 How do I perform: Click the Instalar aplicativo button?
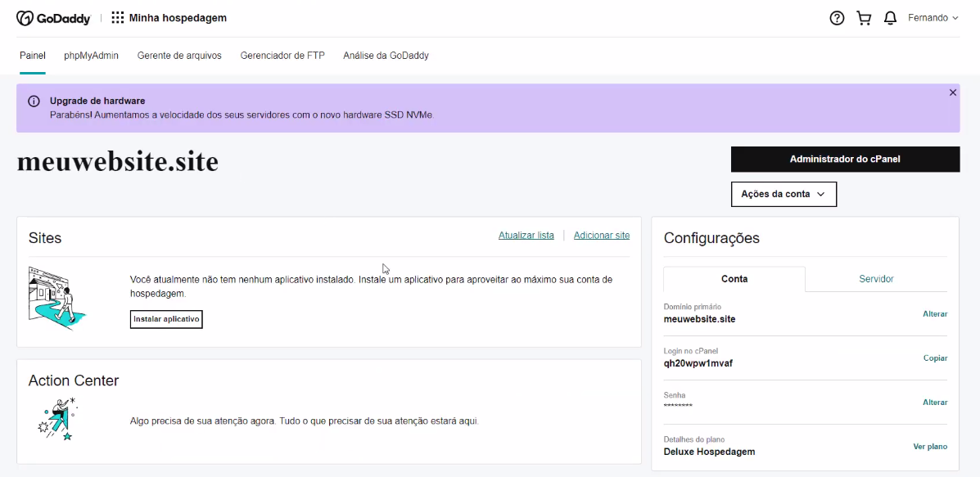[x=166, y=319]
